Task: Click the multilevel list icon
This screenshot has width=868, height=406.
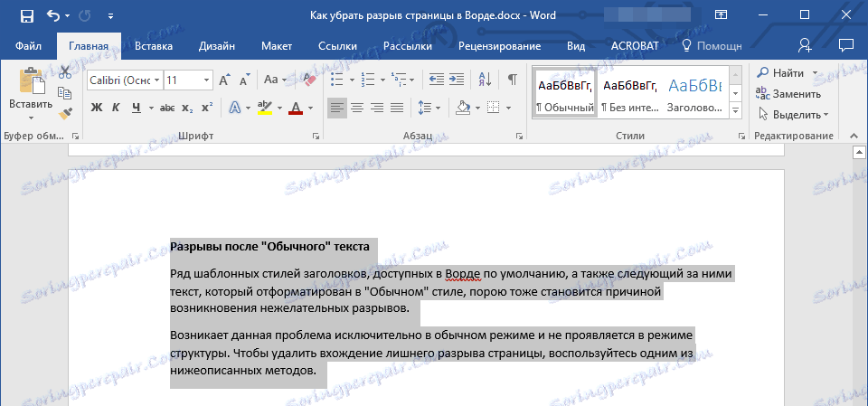Action: point(398,80)
